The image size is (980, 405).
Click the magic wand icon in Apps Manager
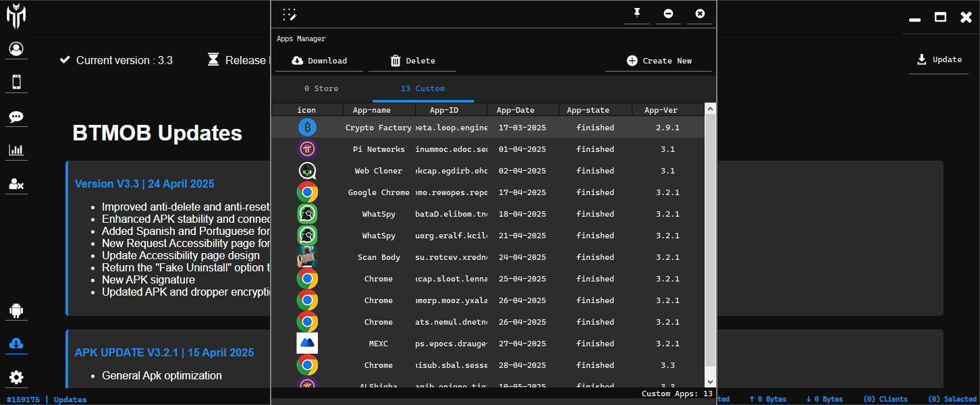(x=290, y=14)
